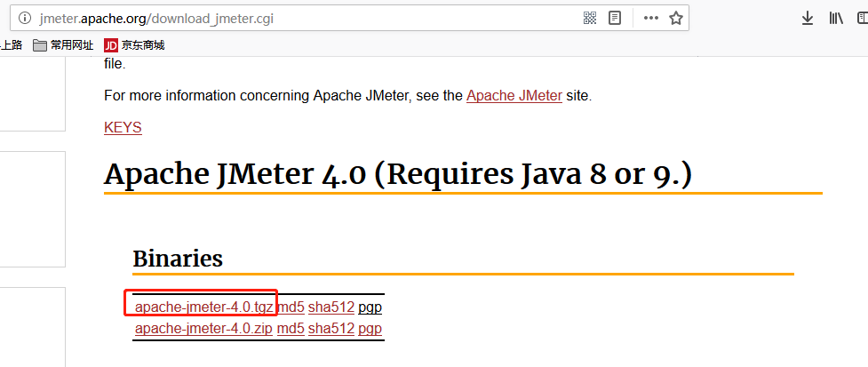This screenshot has width=868, height=367.
Task: Open the KEYS link
Action: point(123,127)
